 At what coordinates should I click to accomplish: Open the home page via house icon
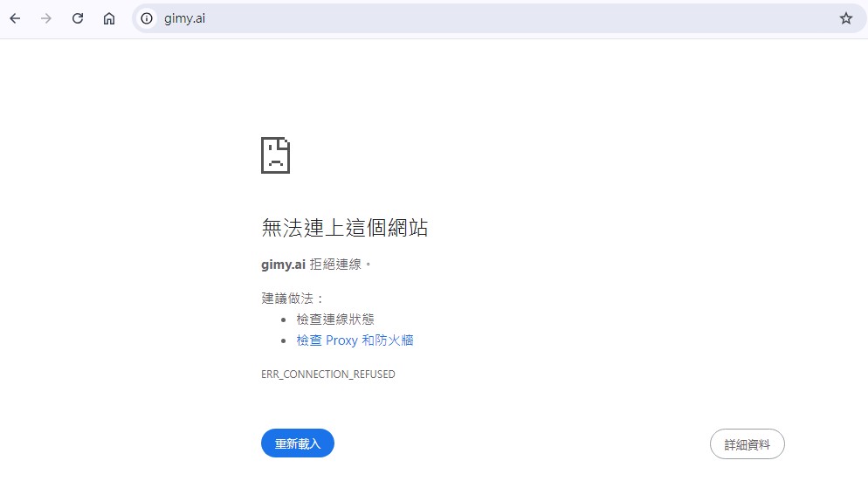[109, 18]
